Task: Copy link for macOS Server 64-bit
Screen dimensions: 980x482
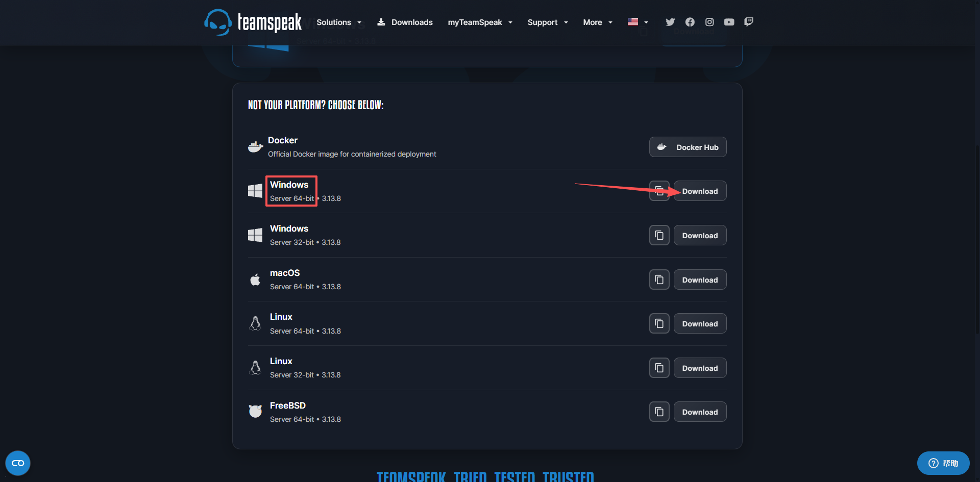Action: 659,280
